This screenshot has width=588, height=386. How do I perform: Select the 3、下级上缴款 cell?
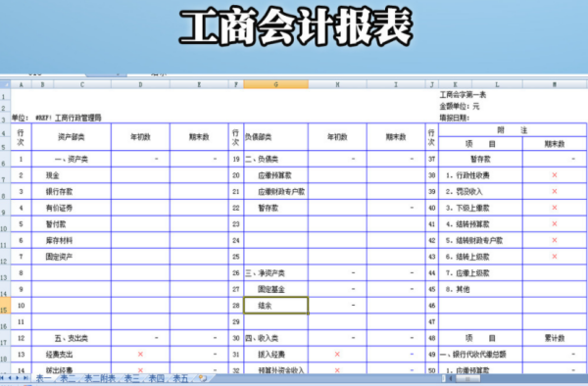click(x=480, y=208)
